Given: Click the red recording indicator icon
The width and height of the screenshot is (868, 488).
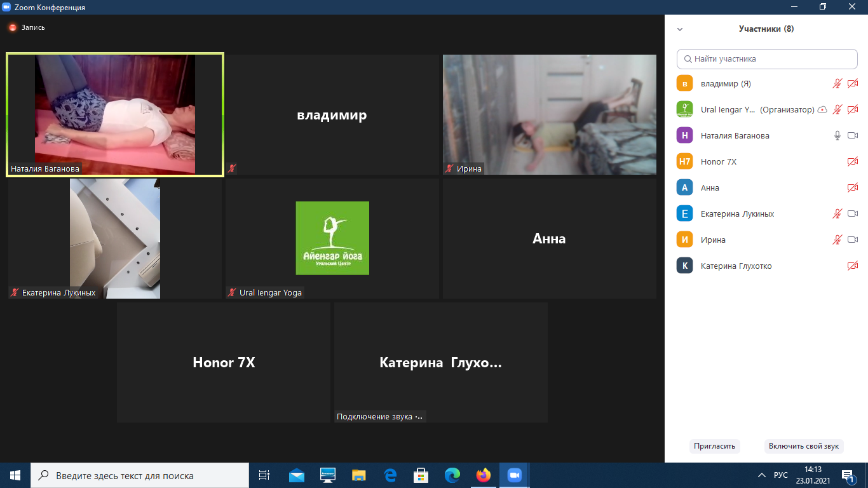Looking at the screenshot, I should click(12, 27).
